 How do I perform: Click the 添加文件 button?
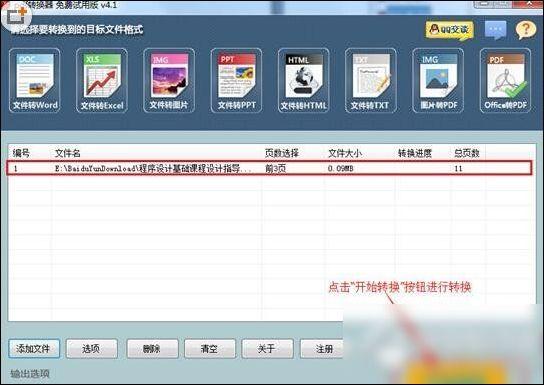point(34,348)
